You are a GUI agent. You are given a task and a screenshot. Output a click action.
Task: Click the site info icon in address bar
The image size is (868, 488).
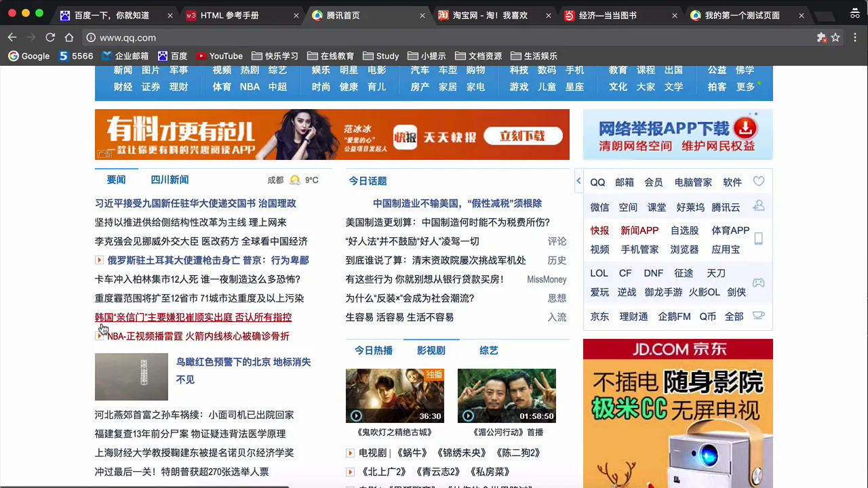click(x=90, y=38)
